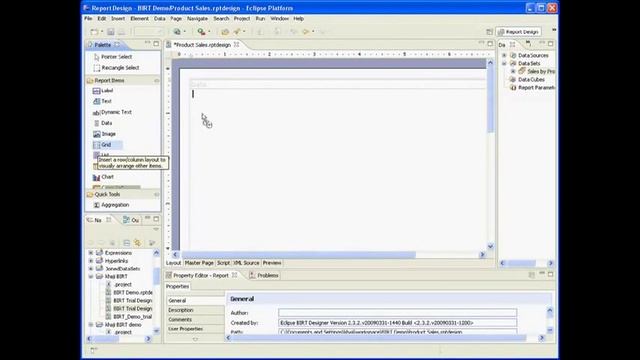Open the Problems view tab
The image size is (640, 360).
pyautogui.click(x=264, y=276)
